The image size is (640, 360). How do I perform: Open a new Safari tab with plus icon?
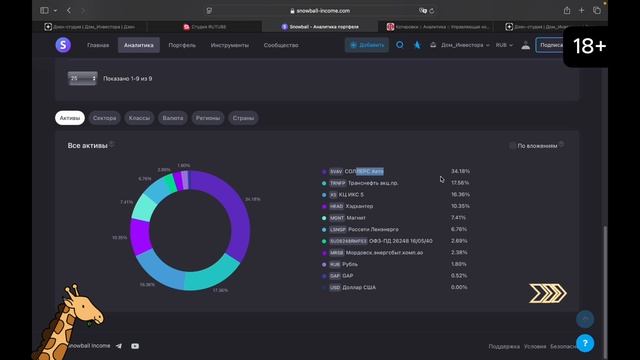582,11
